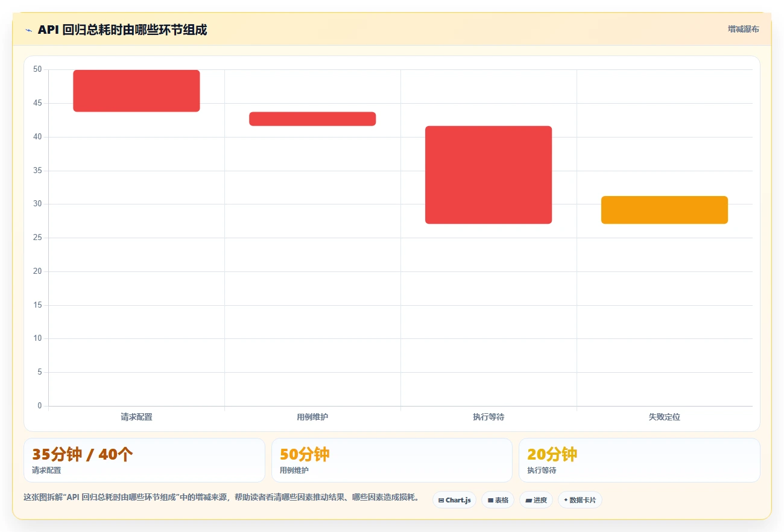Click the 用例维护 x-axis label
Viewport: 784px width, 532px height.
(312, 417)
